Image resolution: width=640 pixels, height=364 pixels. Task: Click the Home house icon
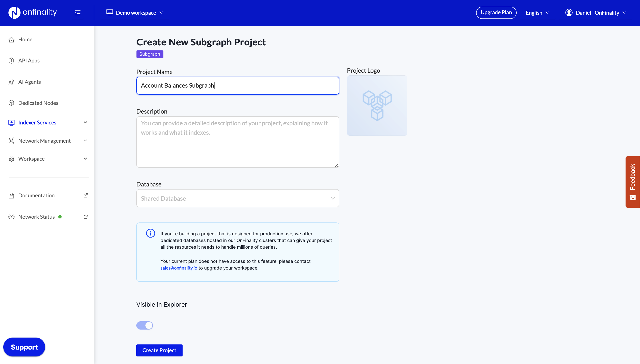[x=11, y=40]
